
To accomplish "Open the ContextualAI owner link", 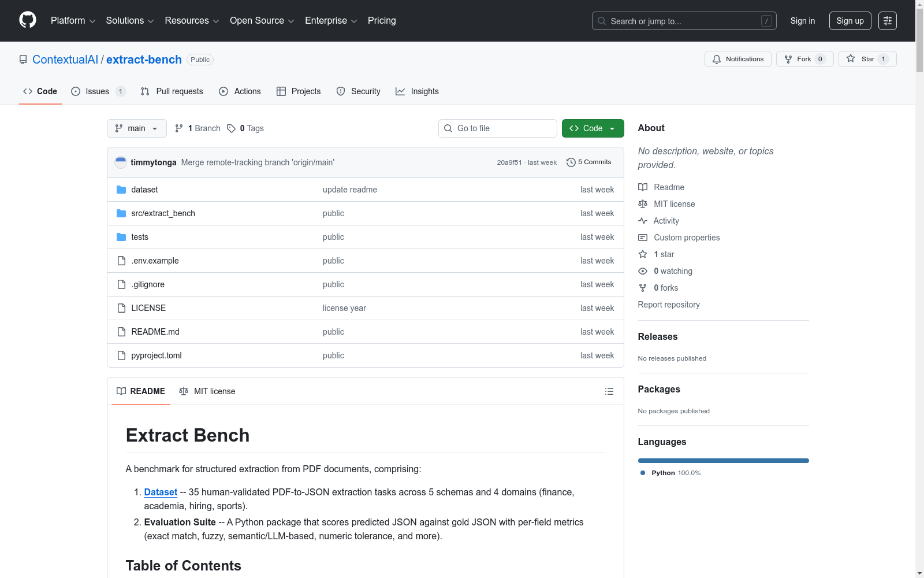I will tap(65, 60).
